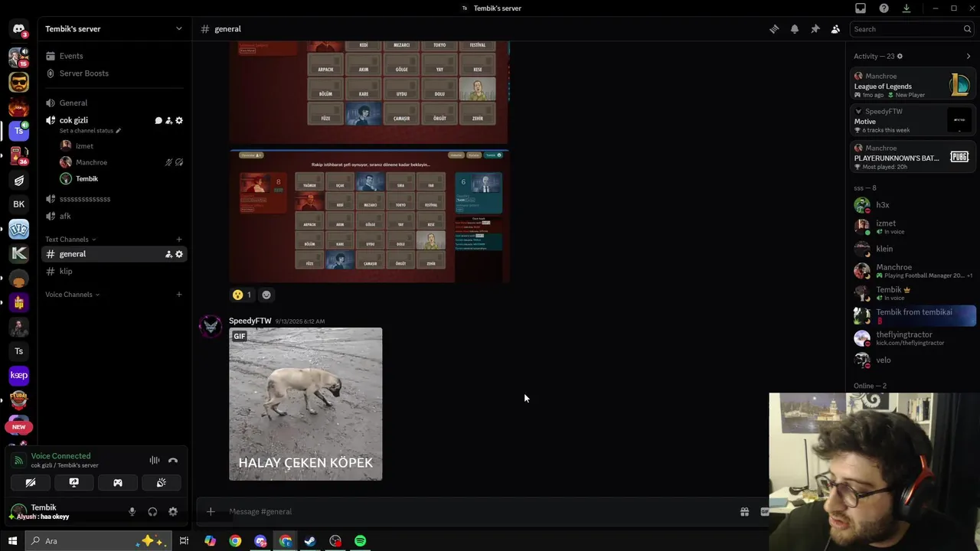Open User Settings gear icon
Viewport: 980px width, 551px height.
coord(173,512)
